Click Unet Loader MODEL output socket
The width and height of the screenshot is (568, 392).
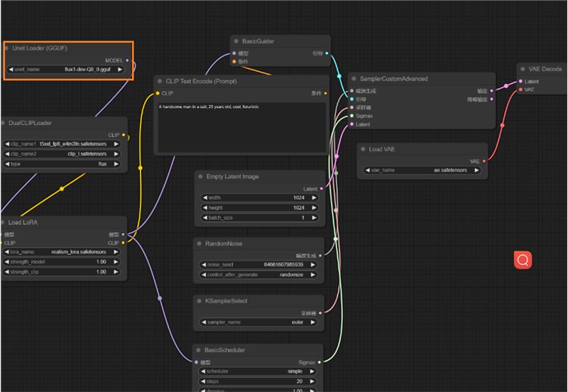coord(127,60)
